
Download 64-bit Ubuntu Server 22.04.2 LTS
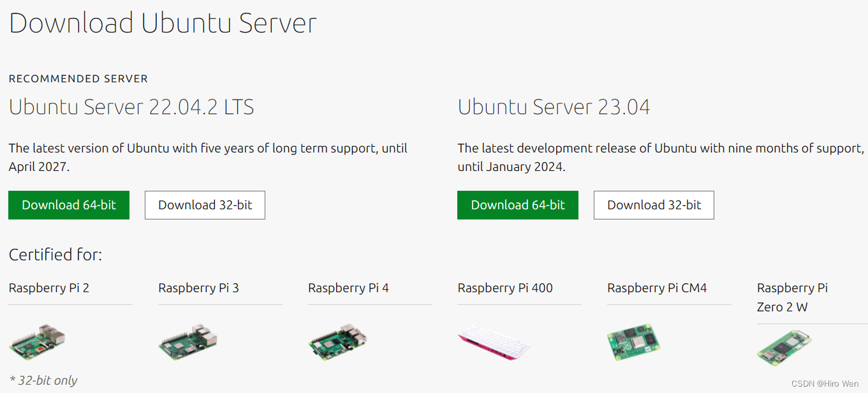[x=68, y=205]
